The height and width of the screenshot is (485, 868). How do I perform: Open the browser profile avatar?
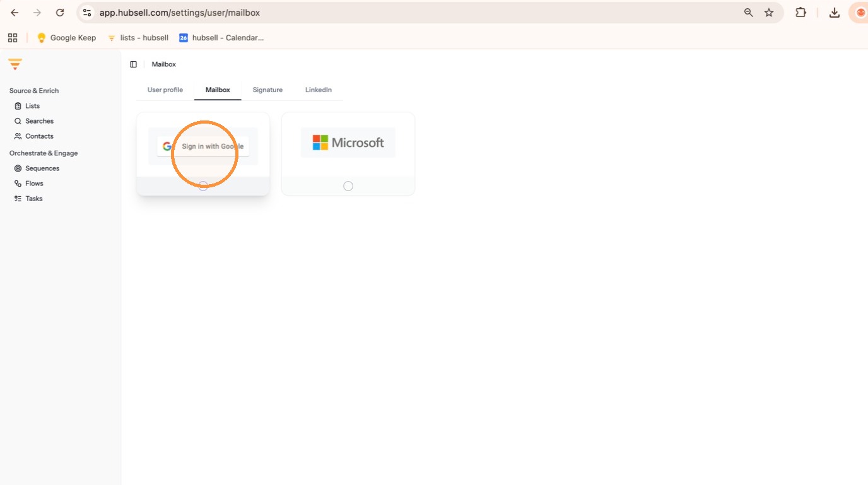860,13
